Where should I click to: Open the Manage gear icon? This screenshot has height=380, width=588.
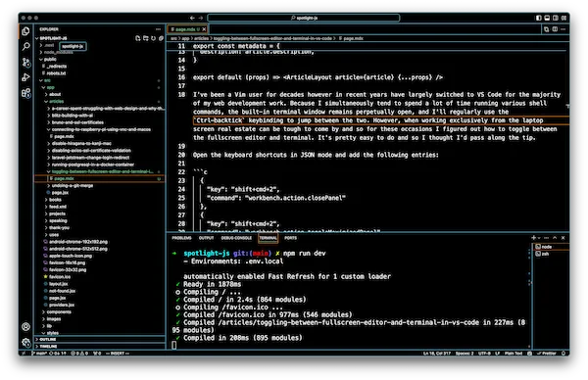pos(25,342)
